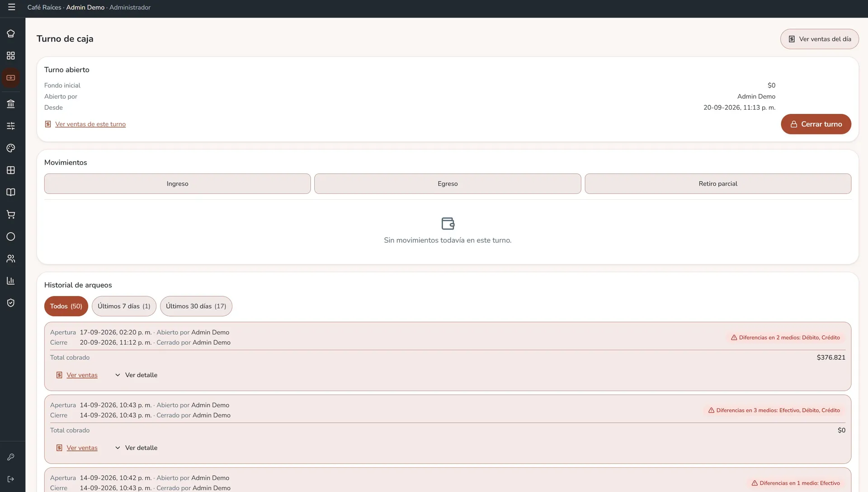Image resolution: width=868 pixels, height=492 pixels.
Task: Open 'Ver ventas' for the 14-09-2026 10:43 arqueo
Action: (x=82, y=448)
